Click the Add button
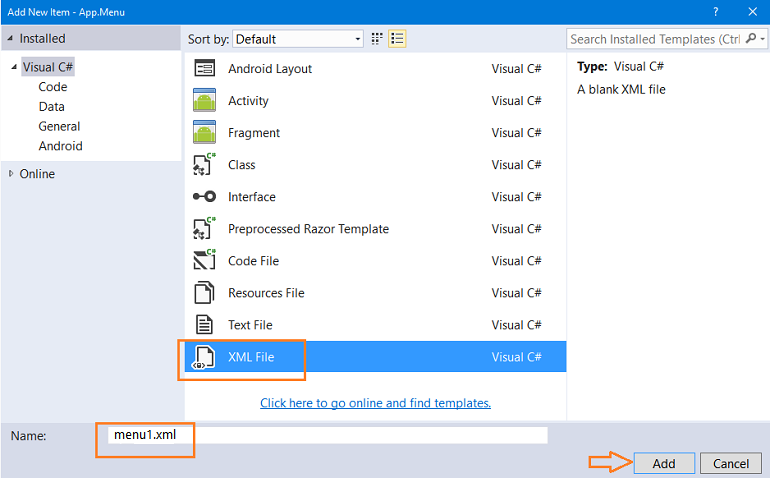770x478 pixels. coord(664,463)
